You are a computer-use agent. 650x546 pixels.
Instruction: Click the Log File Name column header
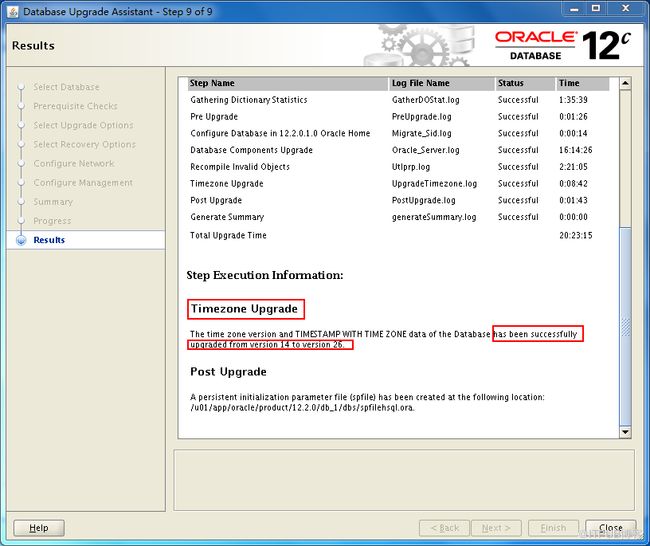tap(442, 83)
